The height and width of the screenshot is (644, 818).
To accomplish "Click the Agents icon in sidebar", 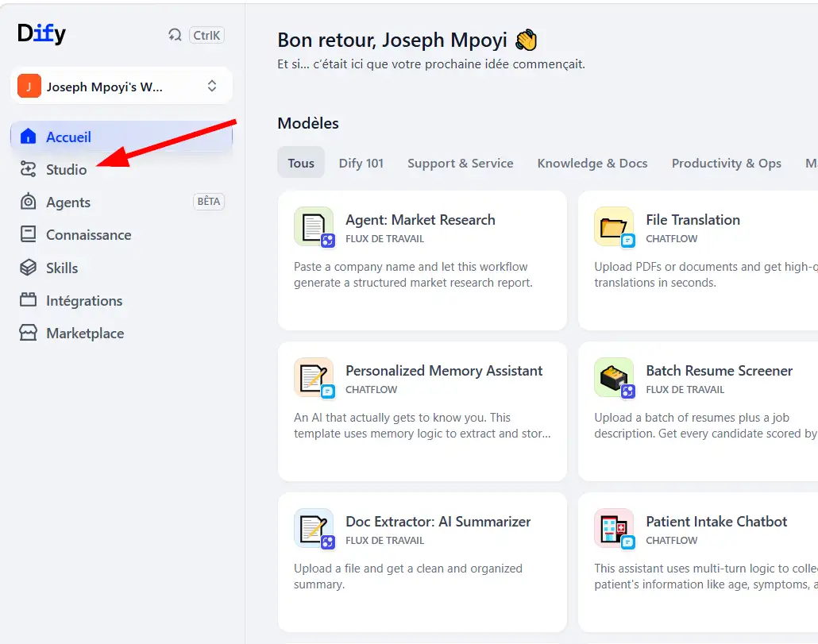I will 28,202.
